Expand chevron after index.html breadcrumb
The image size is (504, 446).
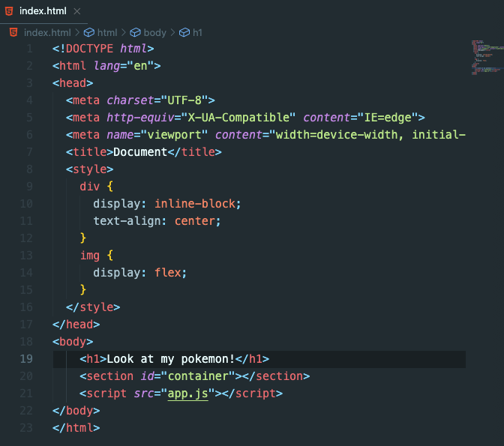[x=77, y=32]
